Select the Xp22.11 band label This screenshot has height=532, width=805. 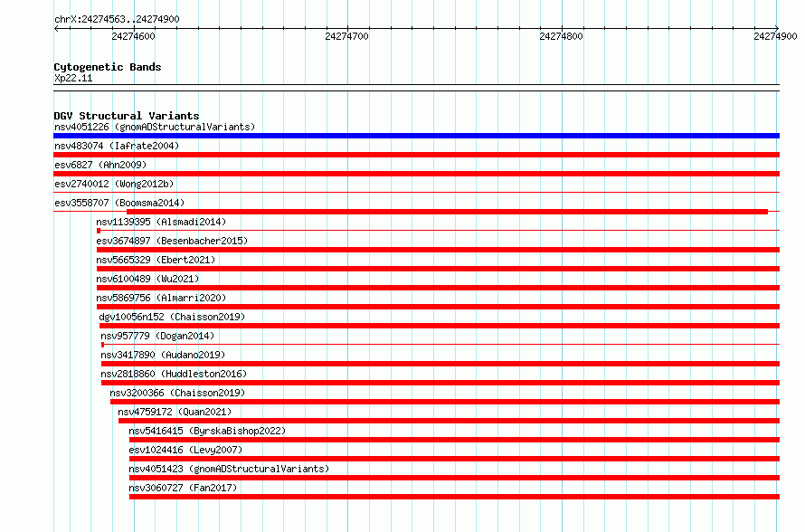(73, 78)
